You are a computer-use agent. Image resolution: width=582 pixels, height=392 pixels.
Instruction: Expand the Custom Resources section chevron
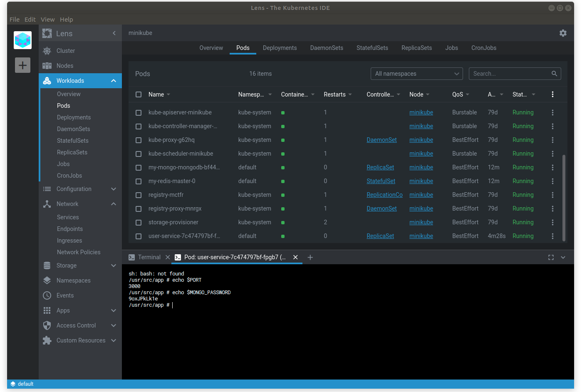(114, 340)
